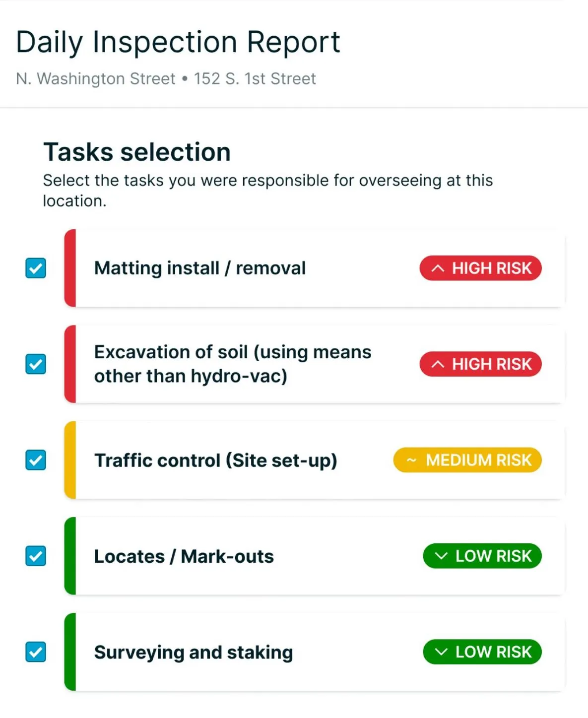Click the green color bar on Locates card
The image size is (588, 718).
[70, 556]
